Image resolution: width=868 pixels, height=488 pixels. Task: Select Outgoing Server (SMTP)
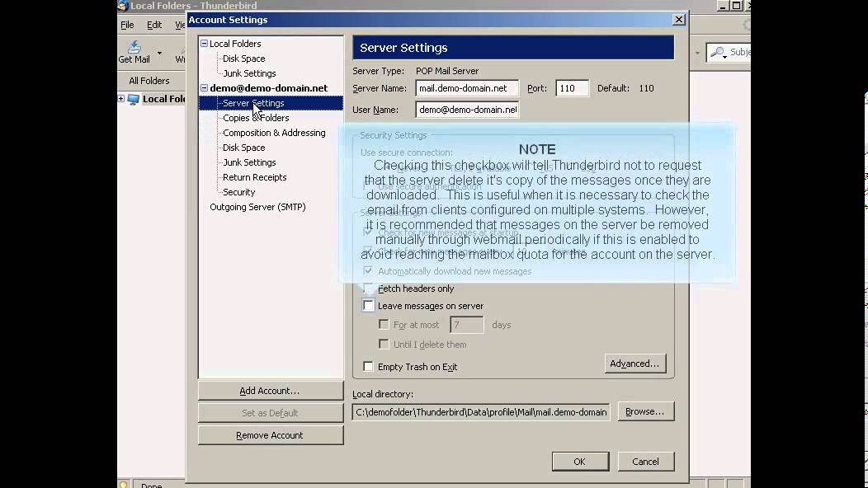click(x=257, y=207)
